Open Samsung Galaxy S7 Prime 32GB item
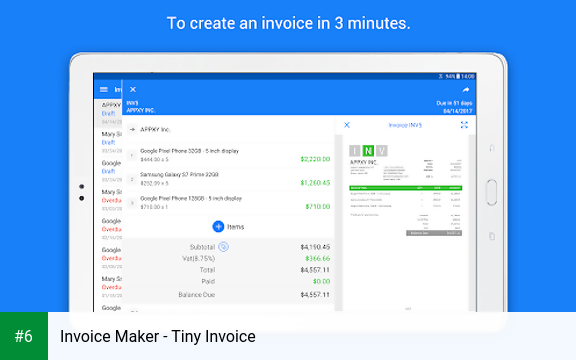Viewport: 576px width, 360px height. click(228, 179)
